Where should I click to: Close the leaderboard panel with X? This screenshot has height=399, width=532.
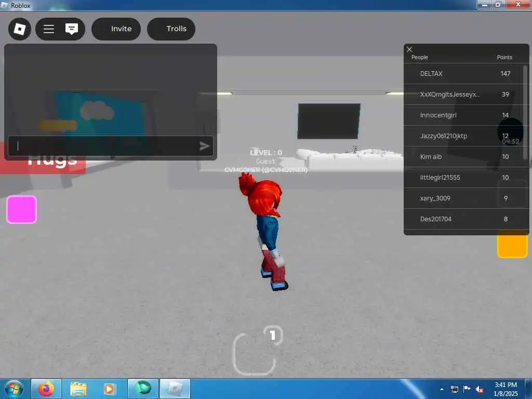point(409,49)
